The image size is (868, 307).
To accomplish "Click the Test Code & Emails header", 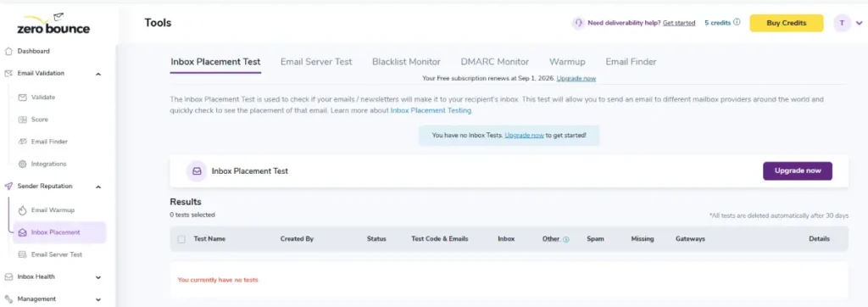I will (440, 239).
